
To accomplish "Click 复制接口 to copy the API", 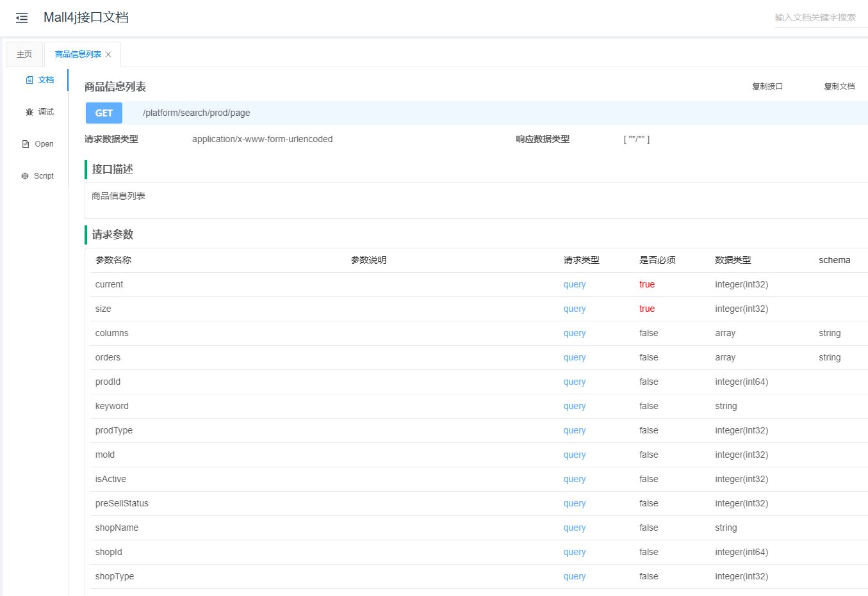I will tap(767, 86).
